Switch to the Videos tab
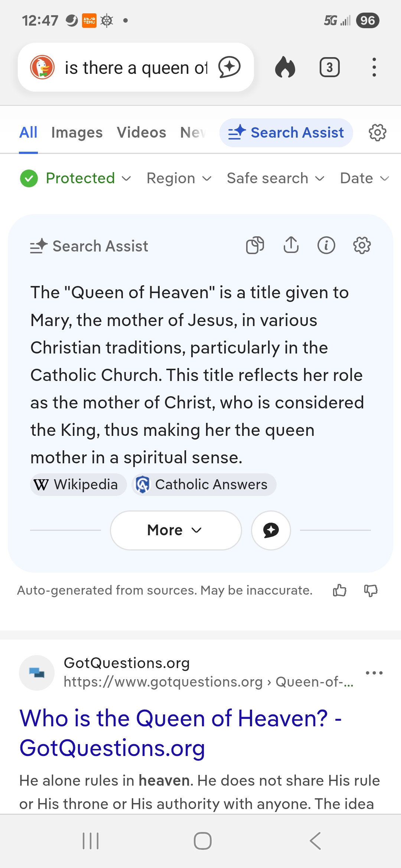The height and width of the screenshot is (868, 401). coord(141,132)
